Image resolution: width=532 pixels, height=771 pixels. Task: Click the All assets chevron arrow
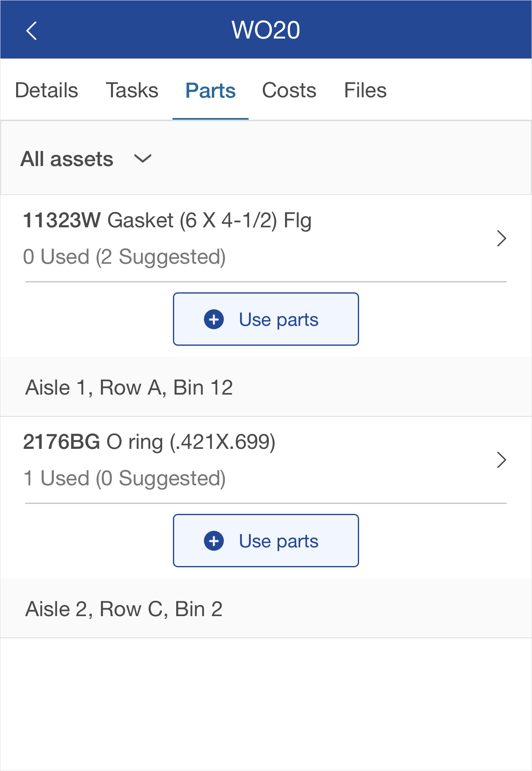143,159
